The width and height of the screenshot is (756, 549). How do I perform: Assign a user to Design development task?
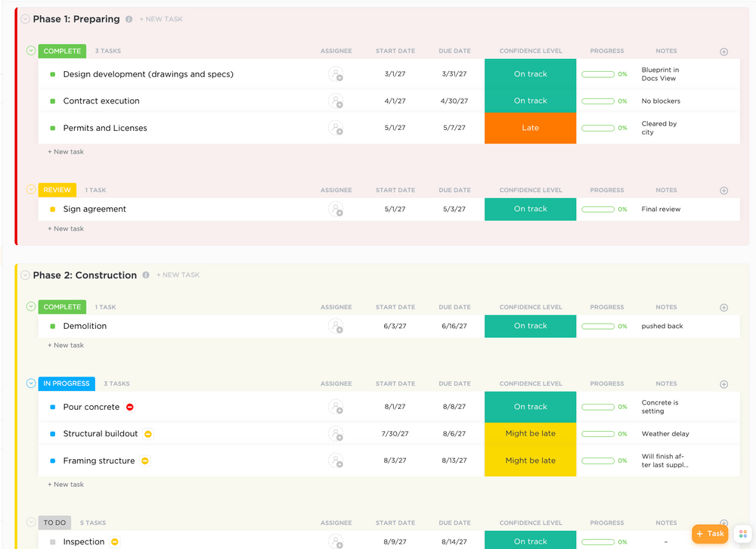[336, 74]
